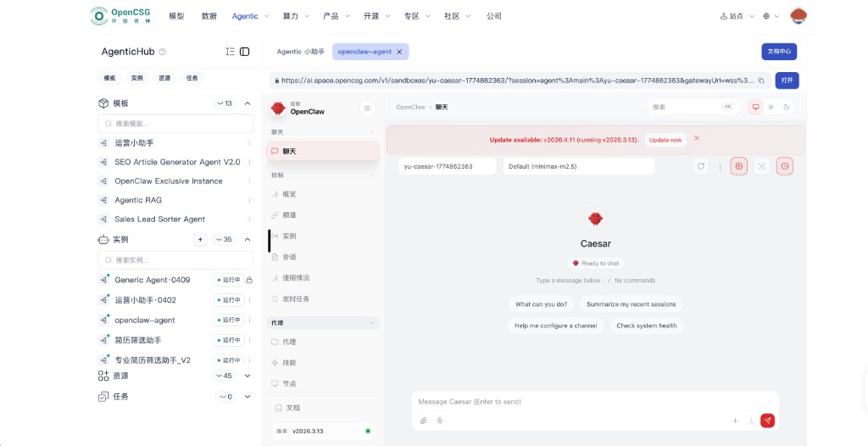Open the 站点 site dropdown
This screenshot has width=868, height=446.
(x=737, y=16)
